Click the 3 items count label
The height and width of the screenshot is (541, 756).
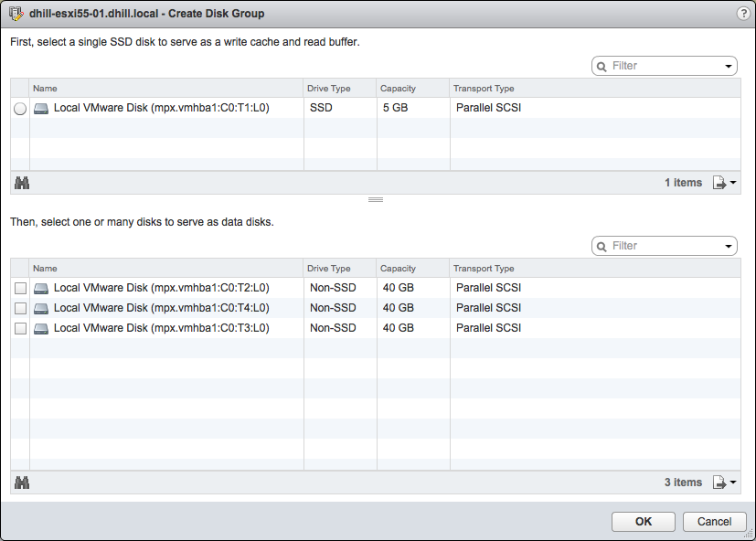(683, 483)
